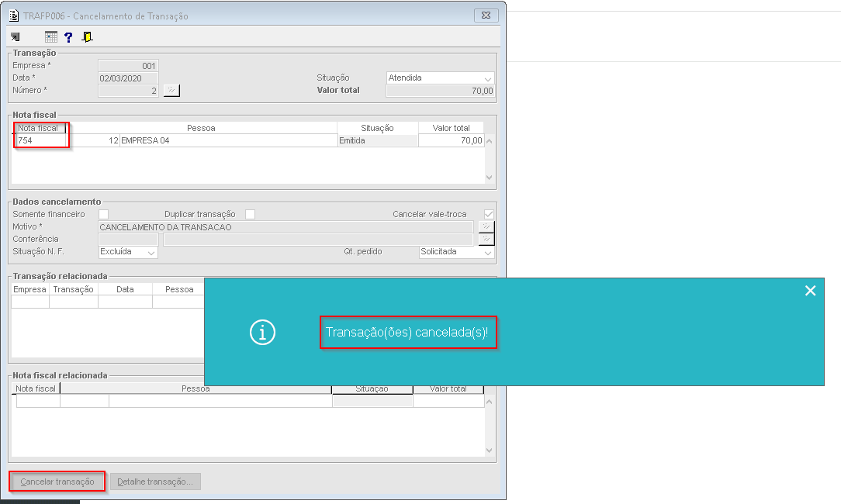Open help via the question mark icon
Viewport: 841px width, 504px height.
(x=68, y=37)
